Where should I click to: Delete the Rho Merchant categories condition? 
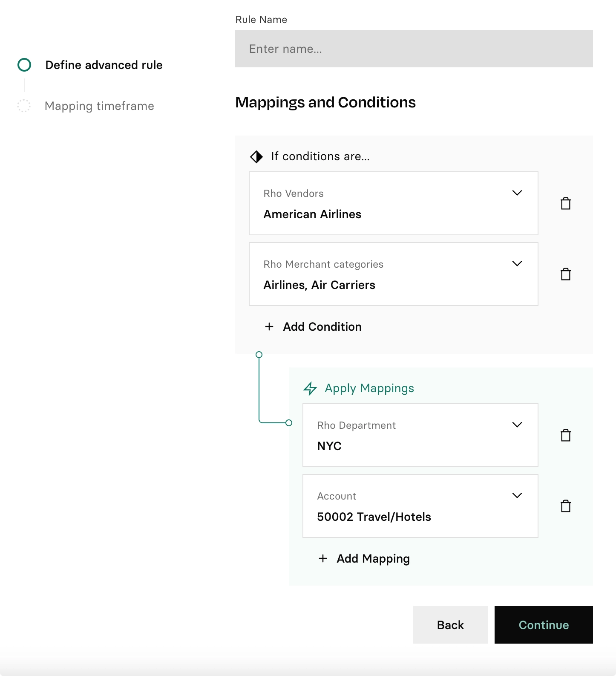(x=565, y=274)
